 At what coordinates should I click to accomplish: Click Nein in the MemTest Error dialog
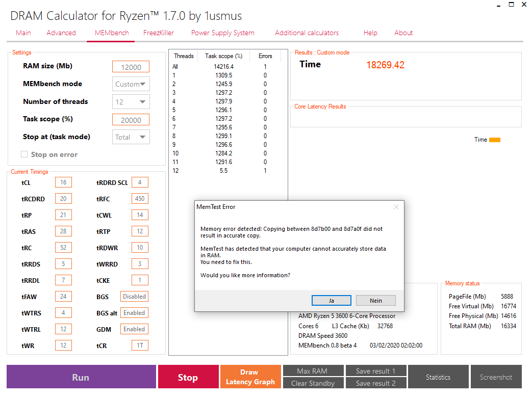[x=375, y=301]
